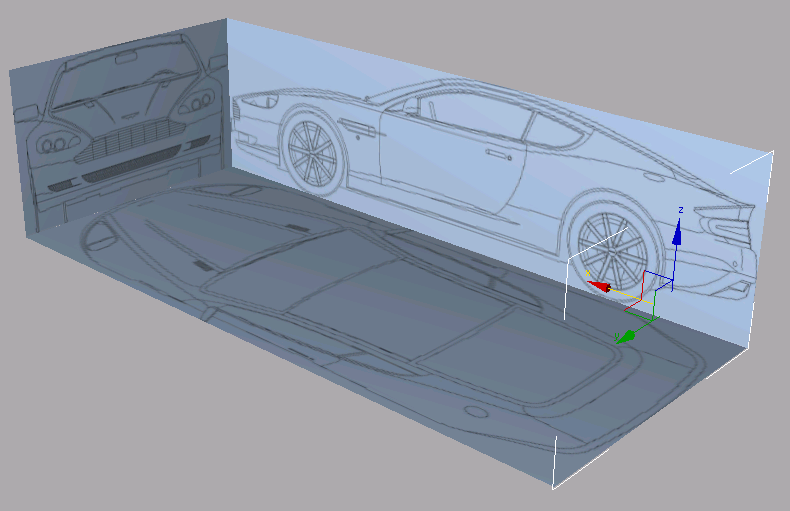This screenshot has width=790, height=511.
Task: Select the rear wheel in the side view
Action: point(611,250)
